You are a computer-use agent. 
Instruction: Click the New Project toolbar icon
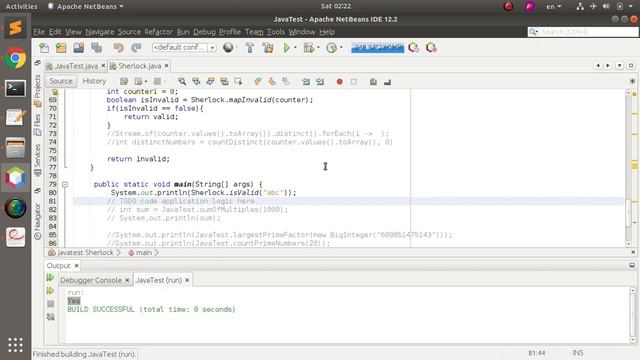pos(61,48)
